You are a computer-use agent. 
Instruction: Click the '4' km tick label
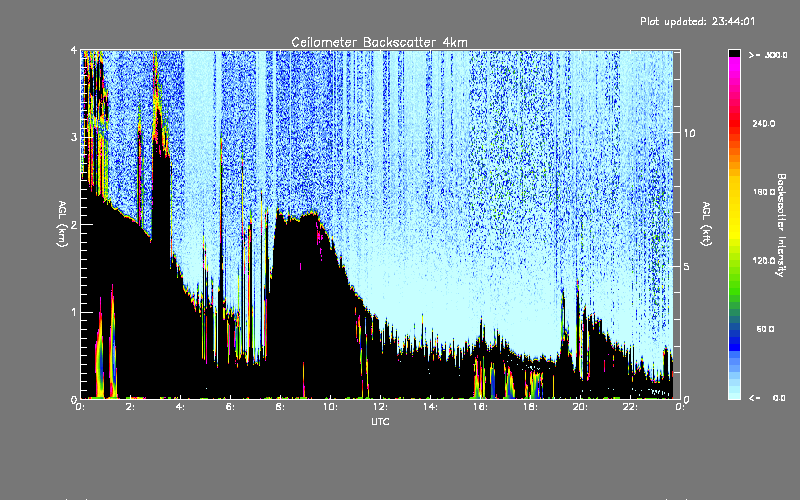pos(74,50)
